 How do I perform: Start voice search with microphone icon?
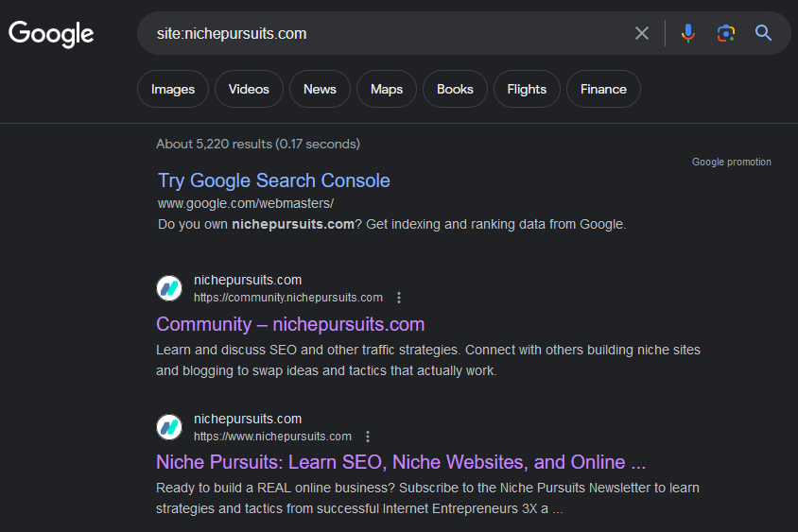(x=687, y=33)
